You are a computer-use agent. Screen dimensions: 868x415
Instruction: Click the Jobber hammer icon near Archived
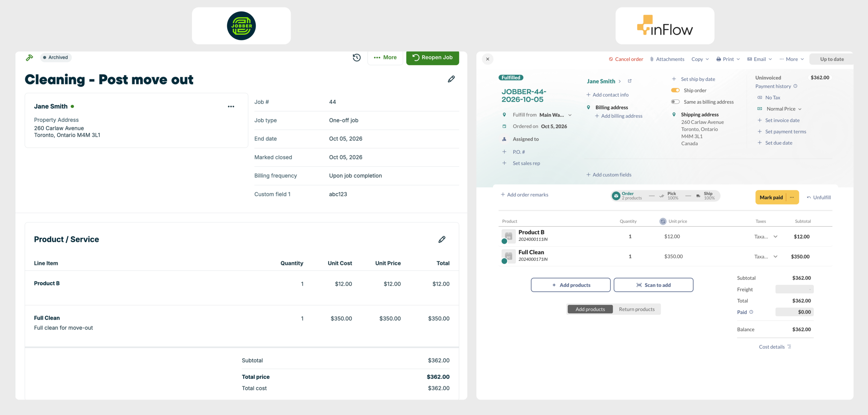(29, 58)
